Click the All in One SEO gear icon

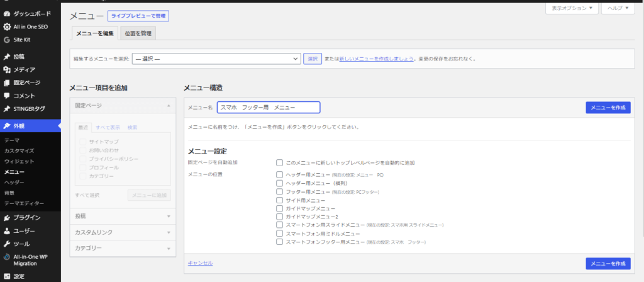(6, 26)
